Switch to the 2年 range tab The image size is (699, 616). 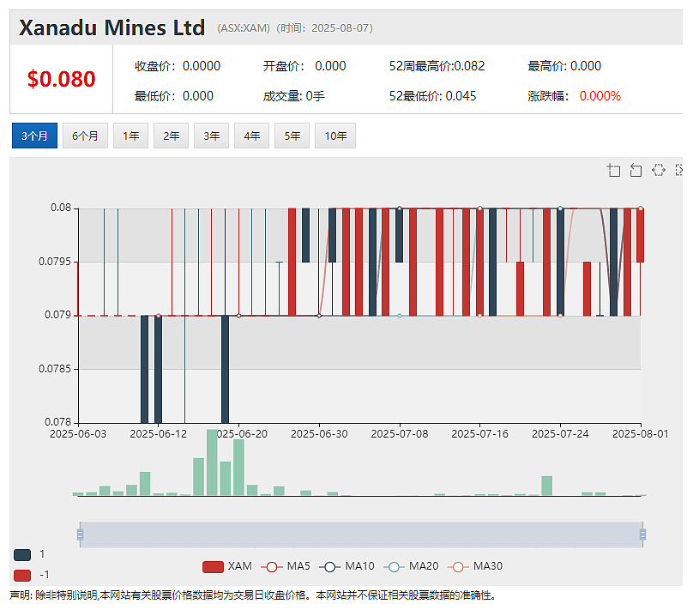[171, 136]
